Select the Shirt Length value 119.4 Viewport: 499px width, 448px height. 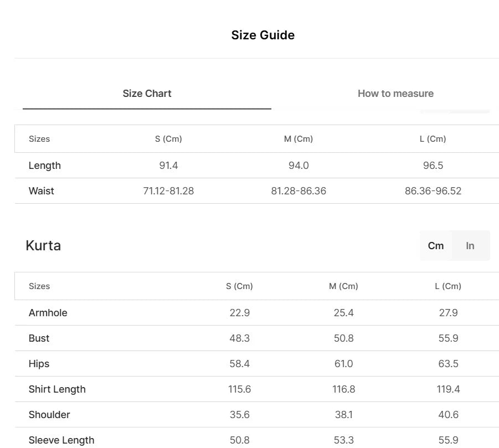pyautogui.click(x=448, y=389)
